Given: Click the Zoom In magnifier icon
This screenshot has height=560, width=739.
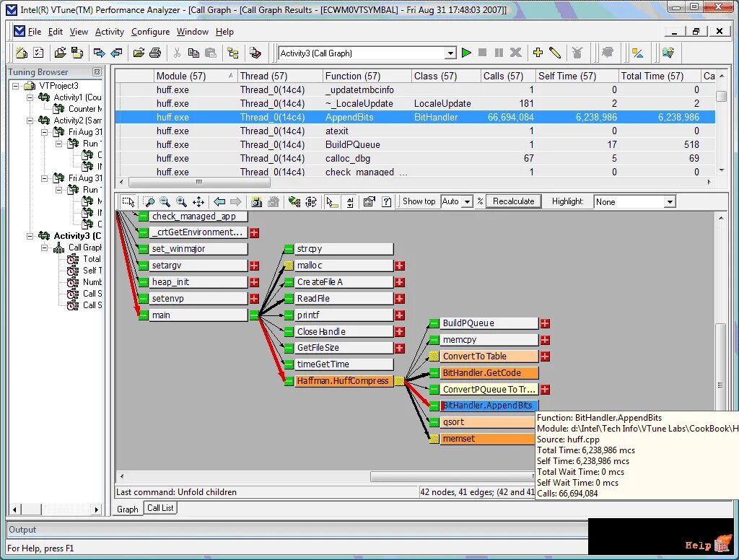Looking at the screenshot, I should [181, 202].
